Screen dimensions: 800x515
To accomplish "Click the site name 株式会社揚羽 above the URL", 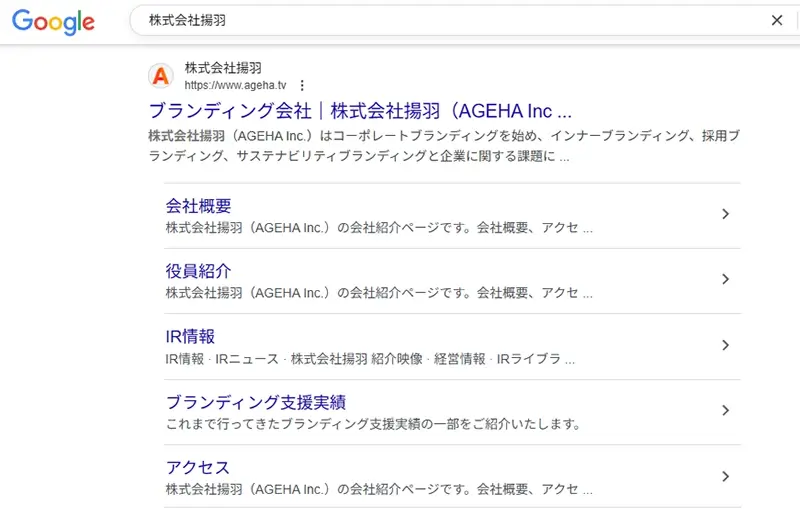I will point(223,68).
